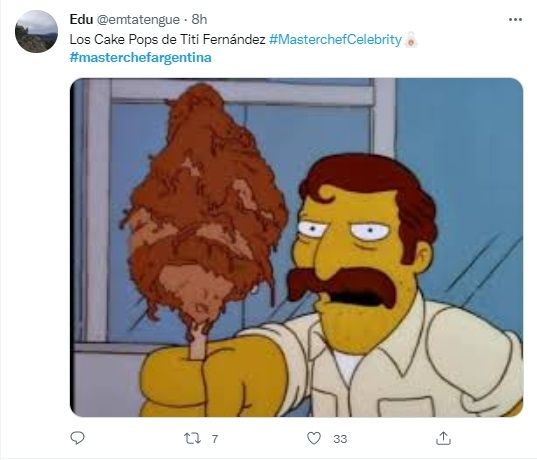Open the Edu display name profile link
Image resolution: width=537 pixels, height=460 pixels.
point(81,20)
